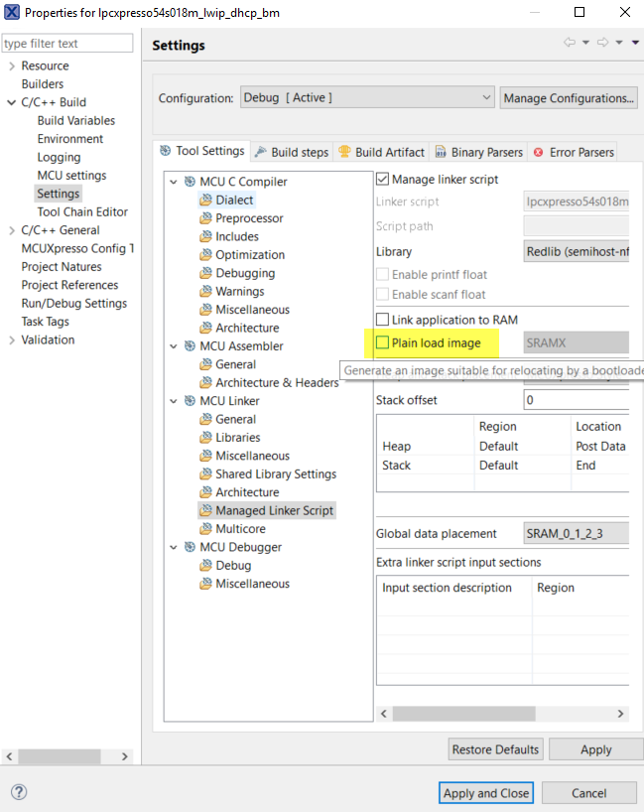
Task: Expand the Validation node
Action: [12, 340]
